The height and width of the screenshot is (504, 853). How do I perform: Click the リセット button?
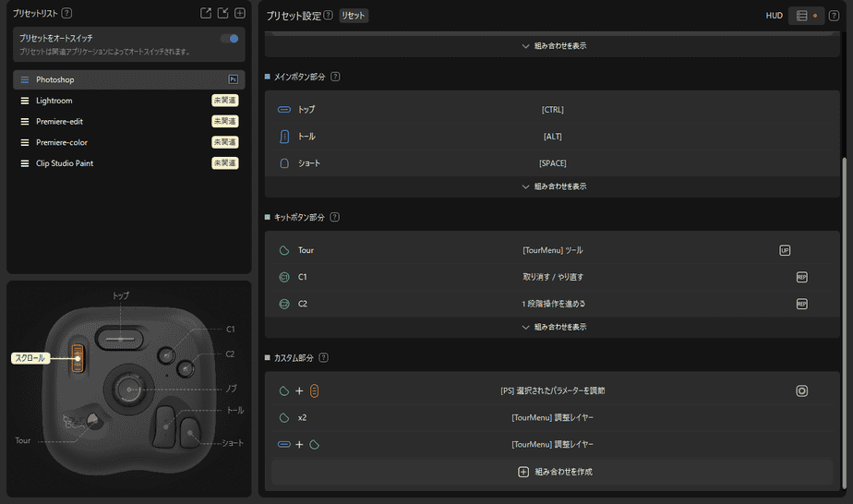click(x=354, y=16)
